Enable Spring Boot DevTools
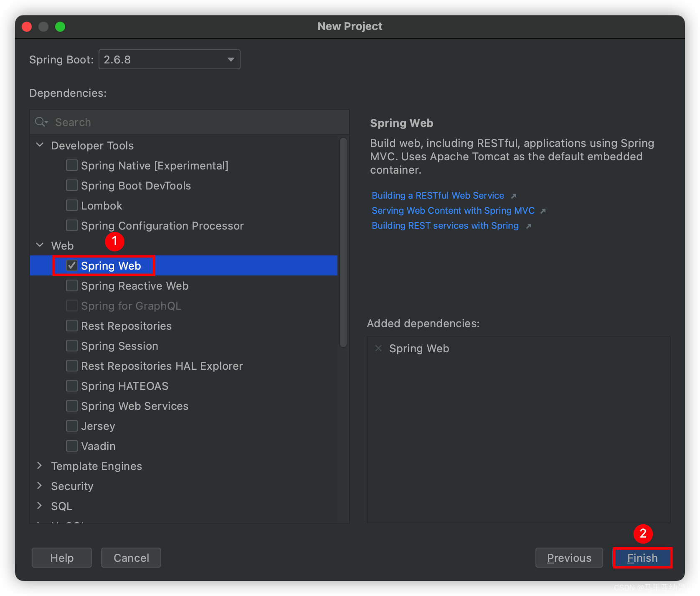 tap(71, 185)
